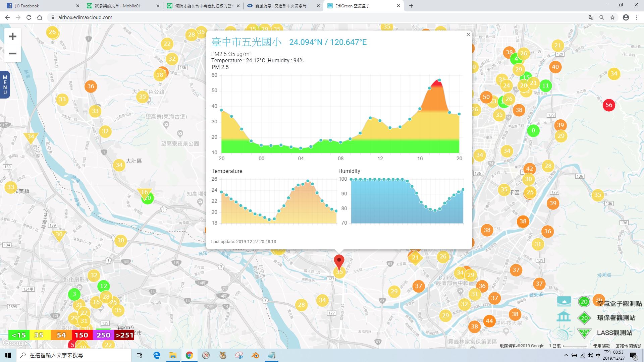644x362 pixels.
Task: Select the orange 50 sensor marker
Action: [x=486, y=97]
